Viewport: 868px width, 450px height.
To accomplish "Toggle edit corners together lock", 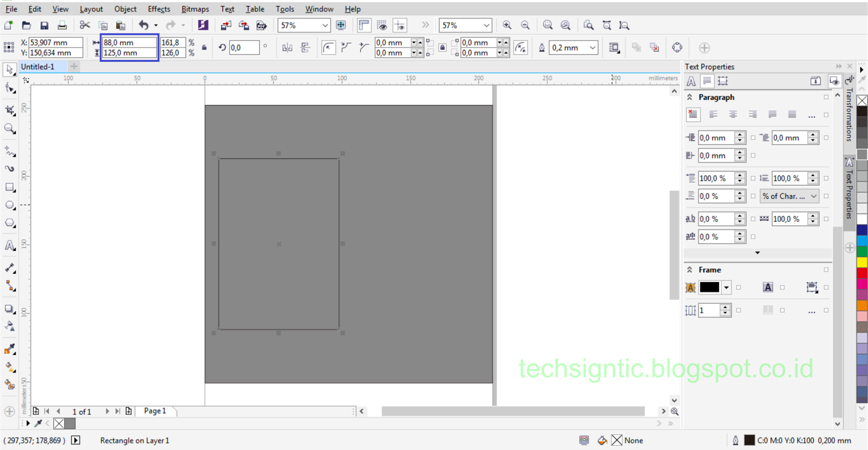I will tap(442, 48).
